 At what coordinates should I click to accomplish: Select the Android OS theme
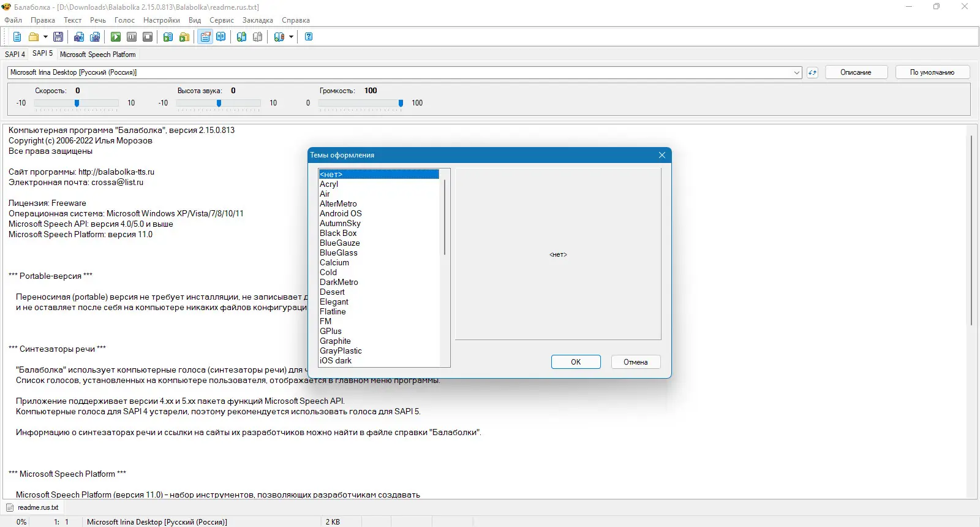[379, 214]
